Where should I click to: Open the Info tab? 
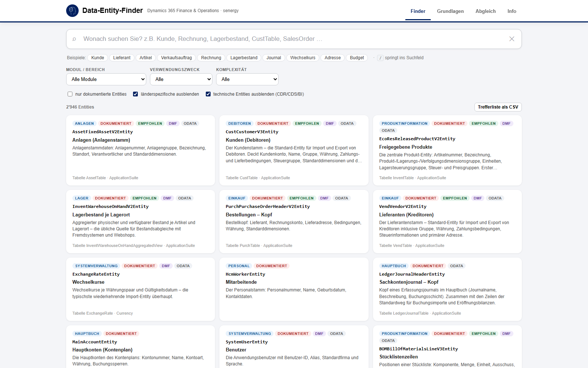click(512, 11)
